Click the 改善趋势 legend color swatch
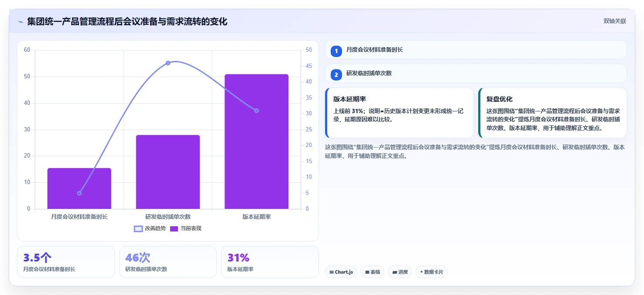644x295 pixels. pyautogui.click(x=138, y=228)
